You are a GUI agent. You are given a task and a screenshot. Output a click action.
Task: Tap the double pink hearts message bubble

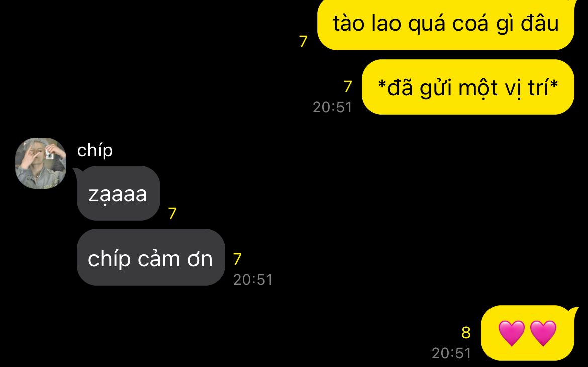coord(528,332)
